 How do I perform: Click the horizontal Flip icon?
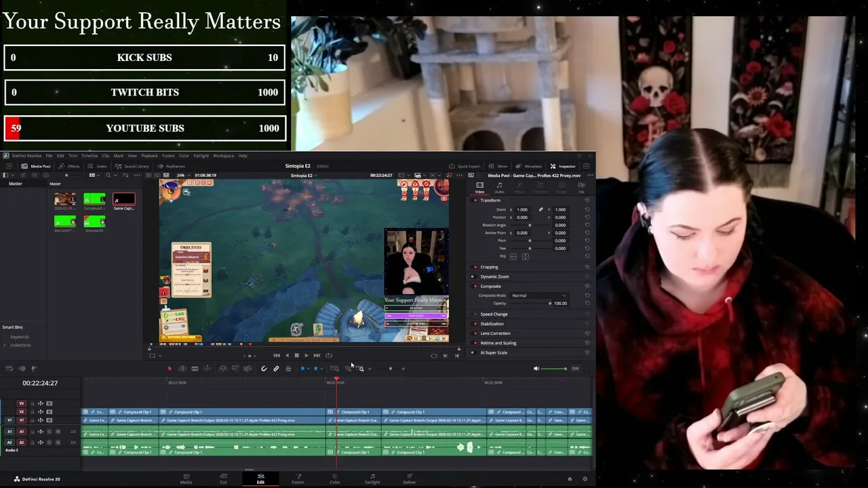point(513,256)
